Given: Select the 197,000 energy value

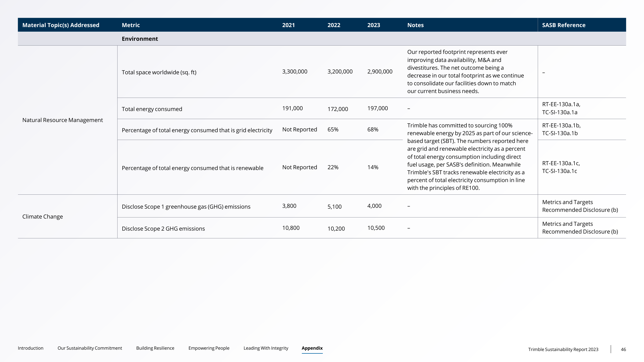Looking at the screenshot, I should pyautogui.click(x=378, y=108).
